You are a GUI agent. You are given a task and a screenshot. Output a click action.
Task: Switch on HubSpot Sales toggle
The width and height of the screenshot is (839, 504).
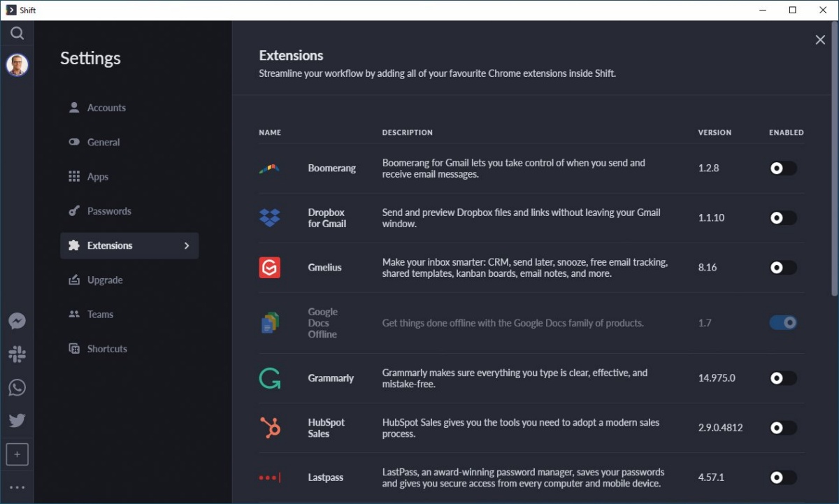[x=782, y=428]
